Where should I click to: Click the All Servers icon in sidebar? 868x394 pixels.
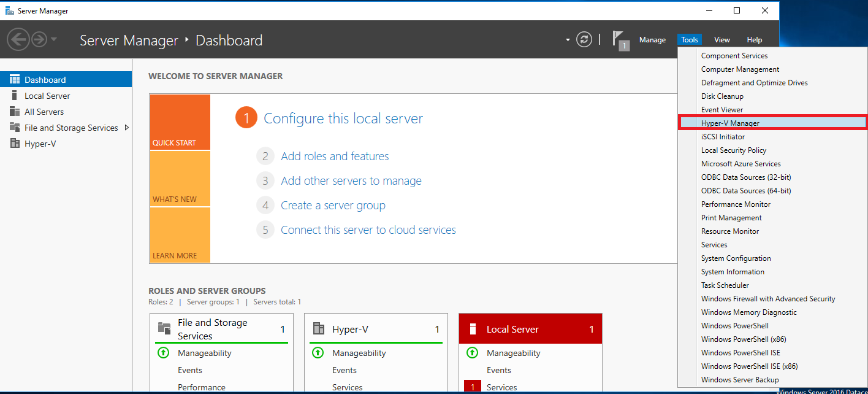tap(15, 112)
